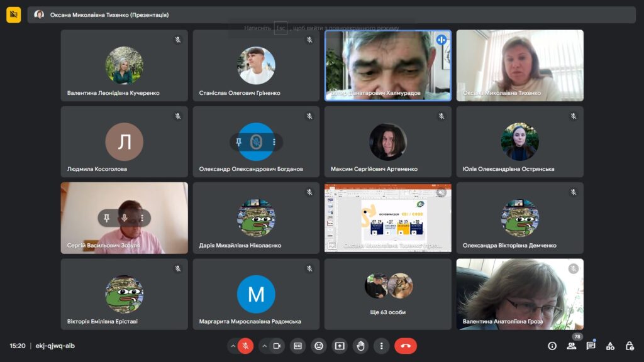The image size is (644, 362).
Task: Expand the audio settings chevron
Action: [x=233, y=346]
